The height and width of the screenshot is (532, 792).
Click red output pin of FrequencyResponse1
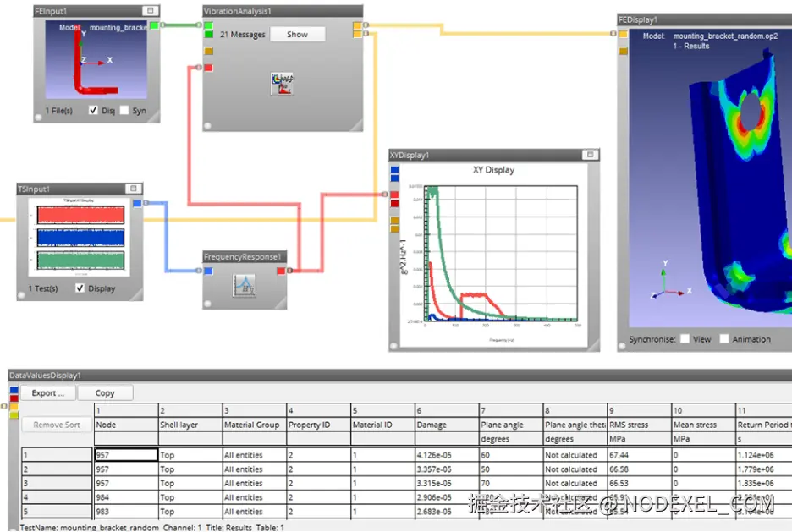[x=281, y=271]
